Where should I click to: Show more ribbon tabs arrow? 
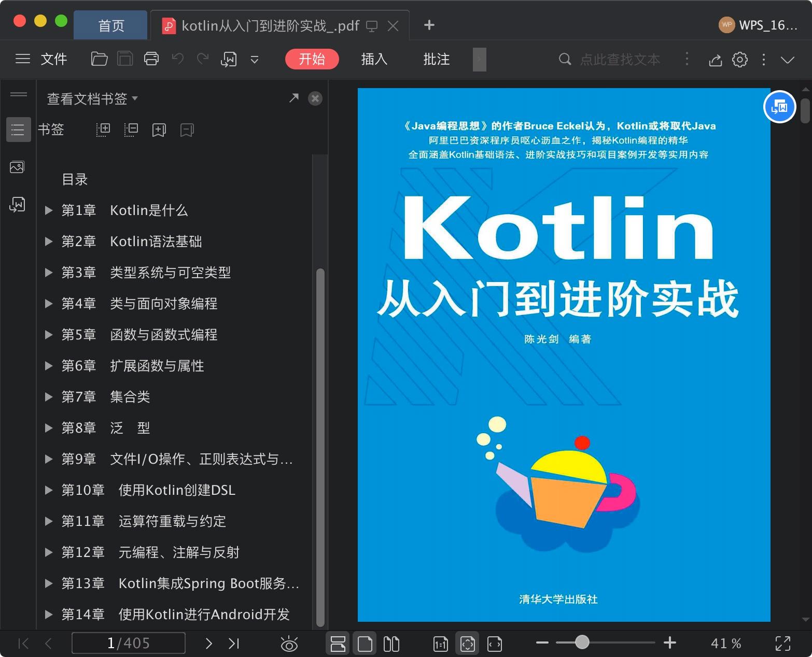click(480, 59)
